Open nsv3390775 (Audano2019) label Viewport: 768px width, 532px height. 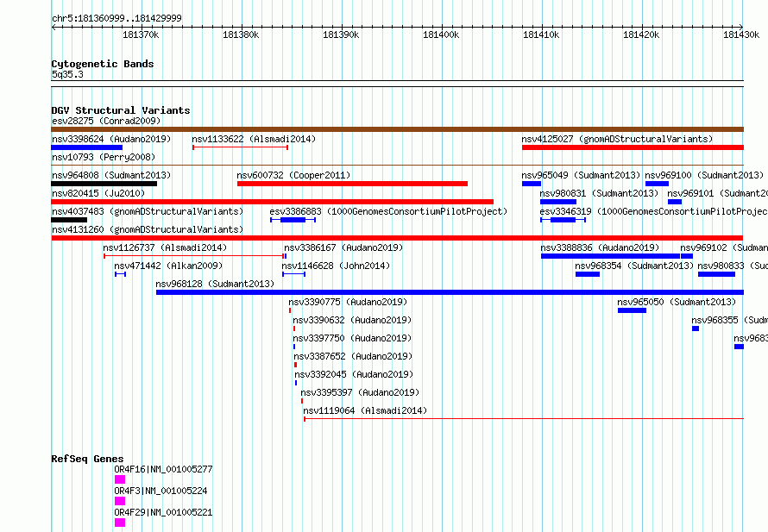348,302
